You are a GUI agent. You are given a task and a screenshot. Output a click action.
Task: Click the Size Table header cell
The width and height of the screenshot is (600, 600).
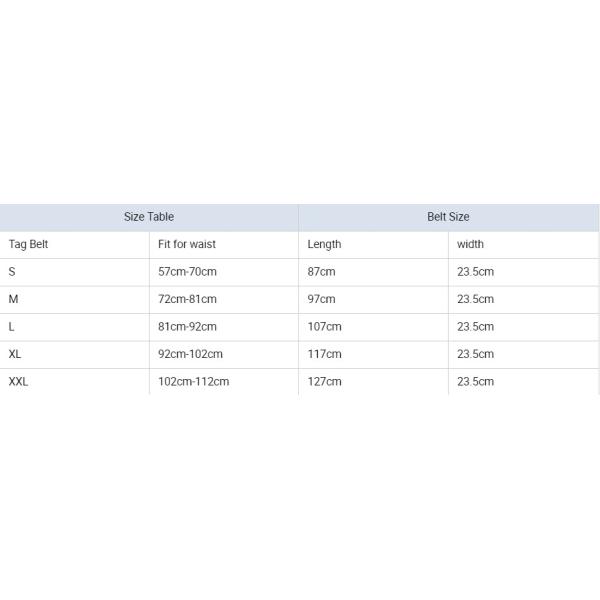pyautogui.click(x=149, y=217)
